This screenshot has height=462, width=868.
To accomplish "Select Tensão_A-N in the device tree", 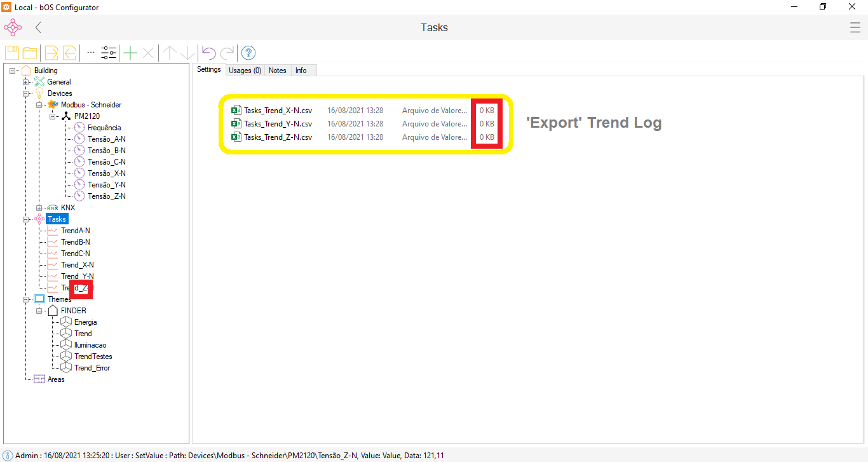I will click(106, 139).
